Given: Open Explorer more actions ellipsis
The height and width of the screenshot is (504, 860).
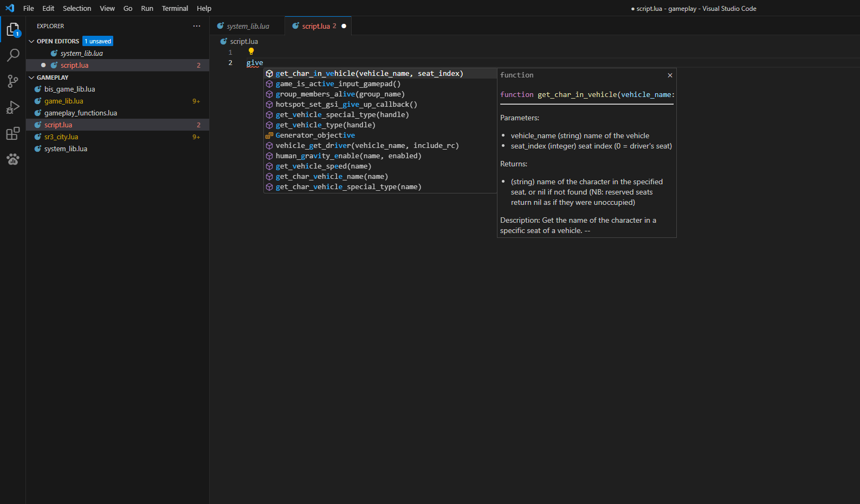Looking at the screenshot, I should pyautogui.click(x=197, y=26).
